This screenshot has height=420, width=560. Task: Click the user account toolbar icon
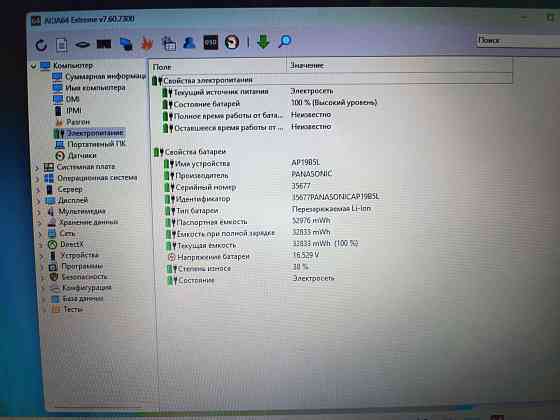(189, 43)
